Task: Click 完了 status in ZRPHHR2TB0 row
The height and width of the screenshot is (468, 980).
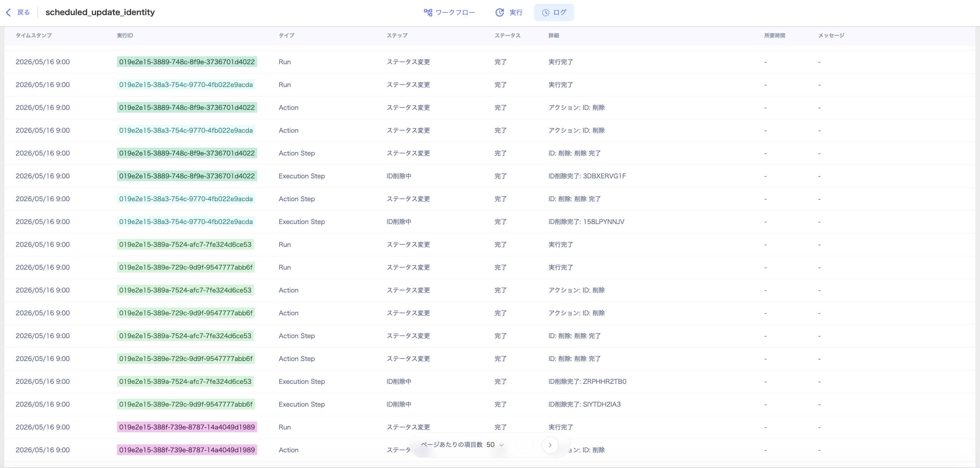Action: pyautogui.click(x=500, y=381)
